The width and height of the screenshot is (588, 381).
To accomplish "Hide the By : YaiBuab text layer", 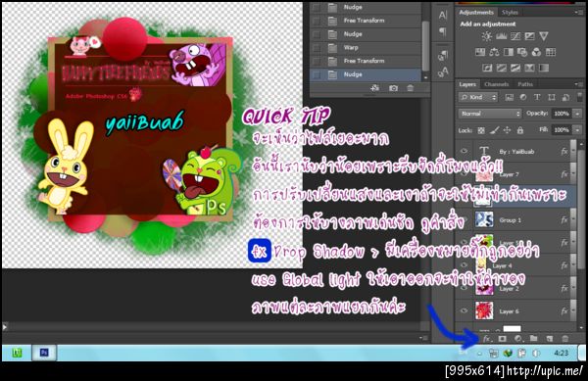I will click(465, 152).
